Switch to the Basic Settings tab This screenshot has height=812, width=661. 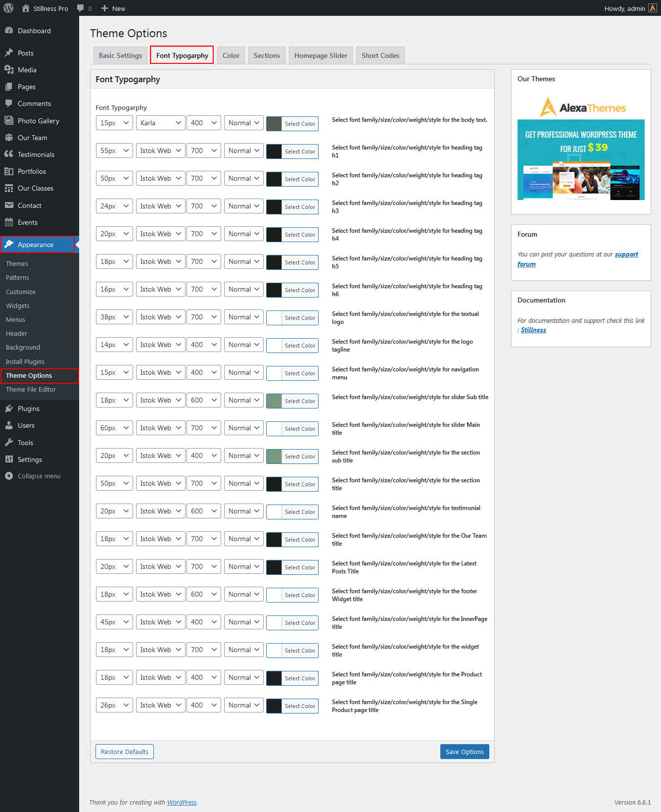point(120,55)
